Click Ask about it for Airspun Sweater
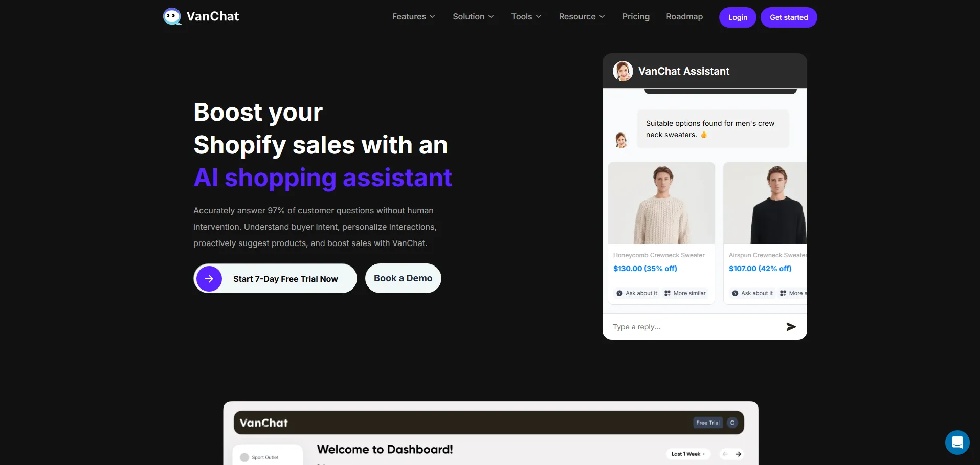 [x=752, y=293]
